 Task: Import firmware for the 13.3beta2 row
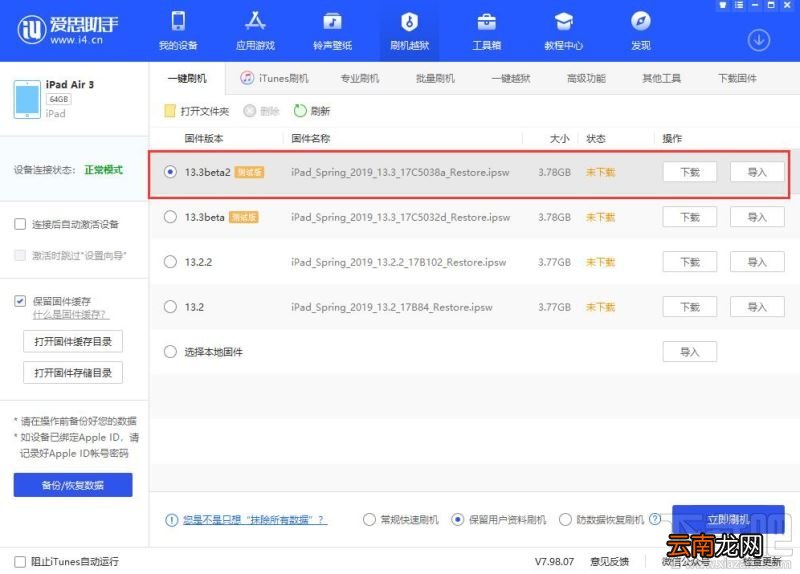(x=757, y=172)
